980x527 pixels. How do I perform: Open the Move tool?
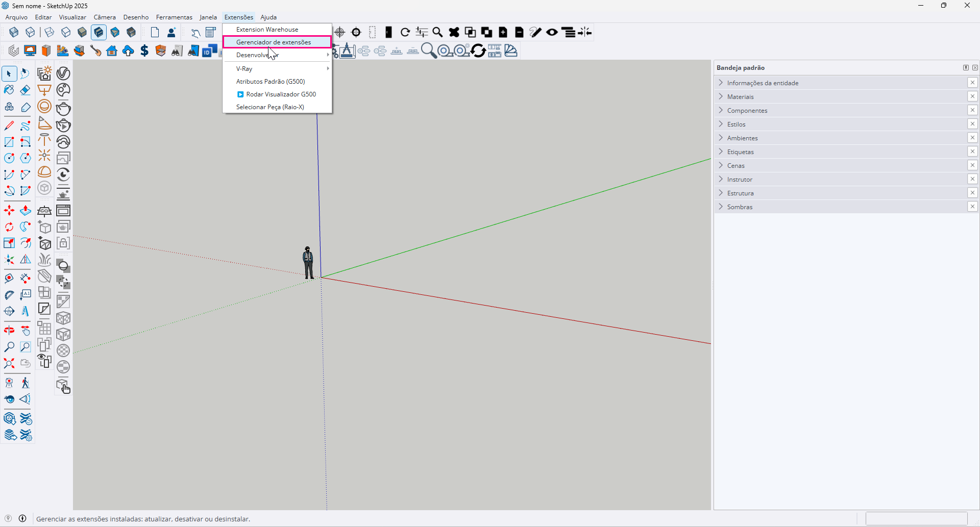click(9, 210)
